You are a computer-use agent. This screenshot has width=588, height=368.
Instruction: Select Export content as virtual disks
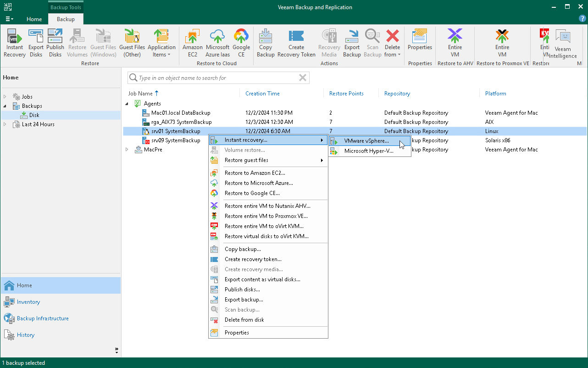click(x=268, y=279)
